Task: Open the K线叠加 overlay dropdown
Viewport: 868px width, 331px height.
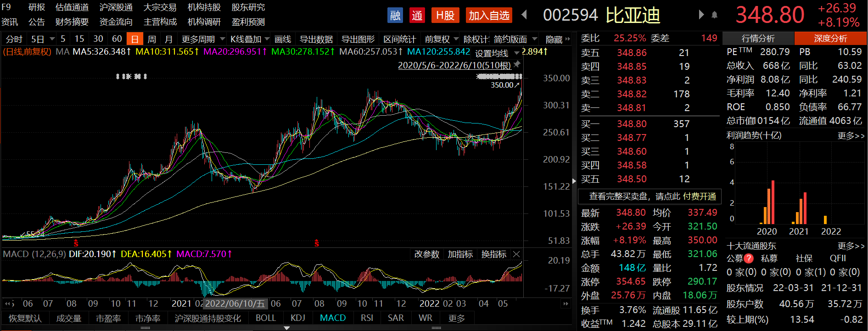Action: tap(250, 39)
